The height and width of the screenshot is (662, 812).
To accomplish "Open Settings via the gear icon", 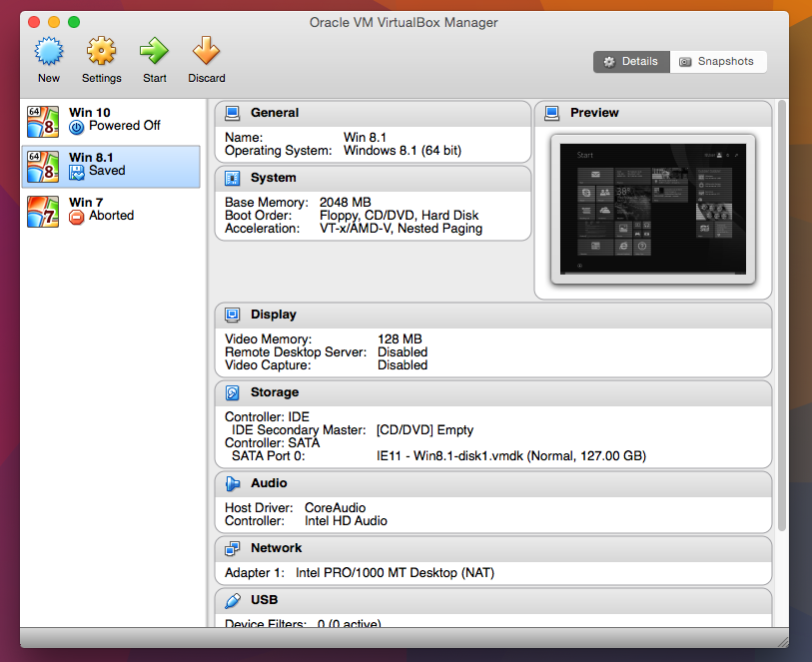I will click(101, 51).
